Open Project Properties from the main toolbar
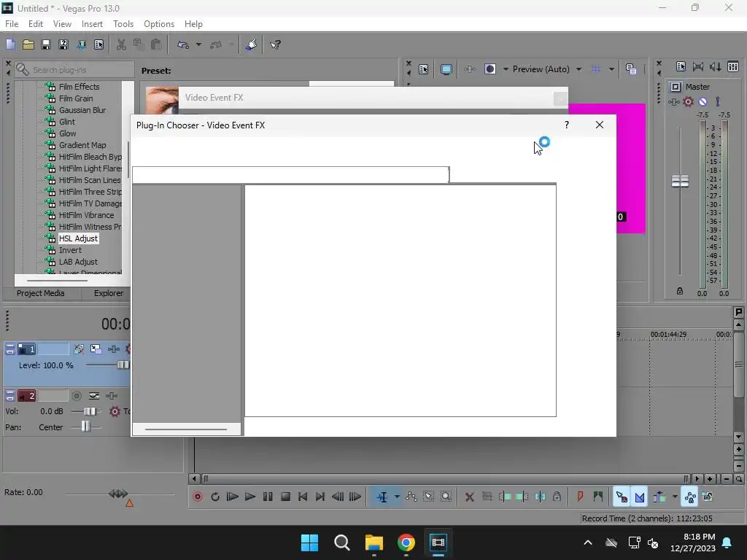The width and height of the screenshot is (747, 560). (98, 44)
